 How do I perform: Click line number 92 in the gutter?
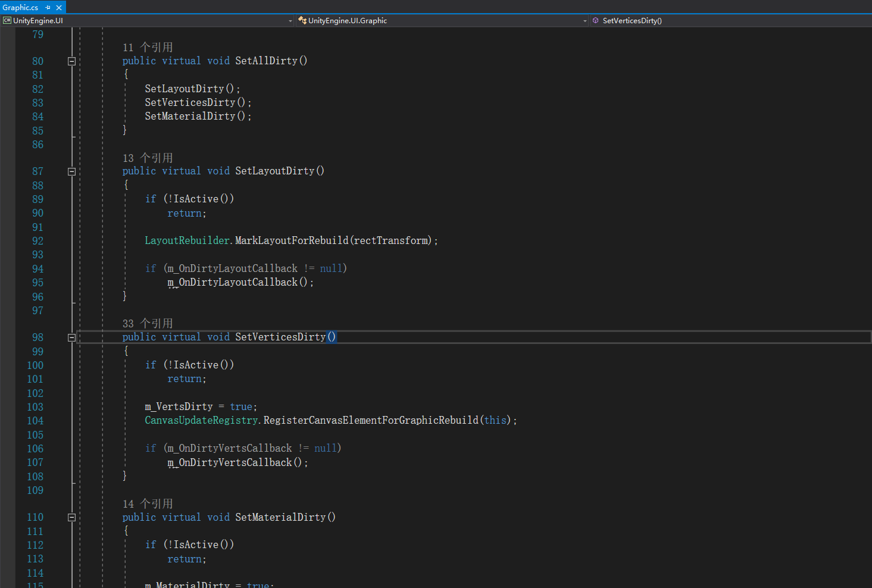click(x=37, y=241)
